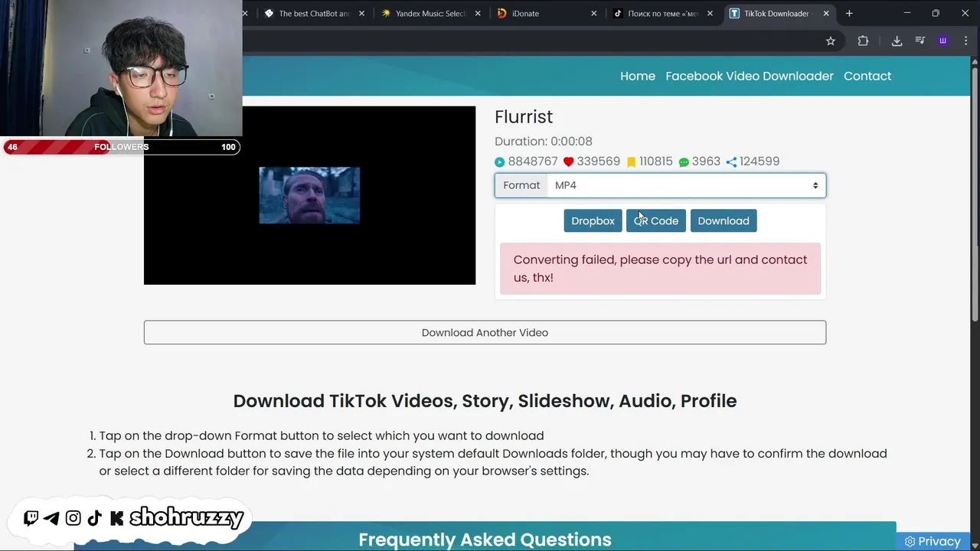This screenshot has width=980, height=551.
Task: Click the TikTok icon in streamer overlay
Action: [95, 518]
